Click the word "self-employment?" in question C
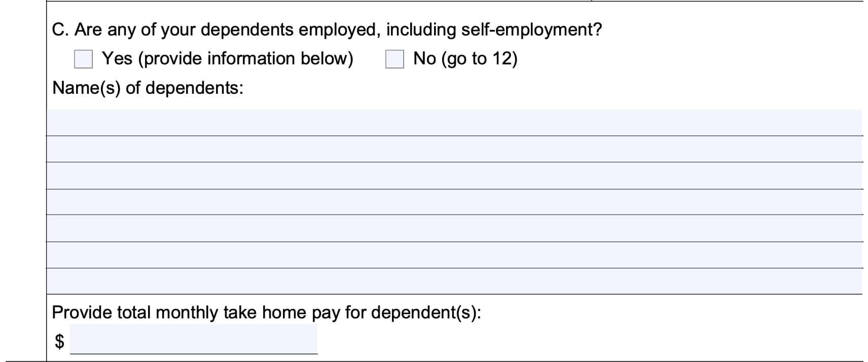The width and height of the screenshot is (868, 362). click(x=531, y=30)
